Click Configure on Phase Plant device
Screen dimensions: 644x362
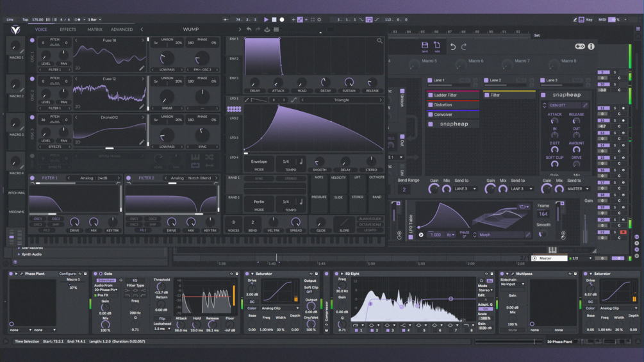coord(67,274)
